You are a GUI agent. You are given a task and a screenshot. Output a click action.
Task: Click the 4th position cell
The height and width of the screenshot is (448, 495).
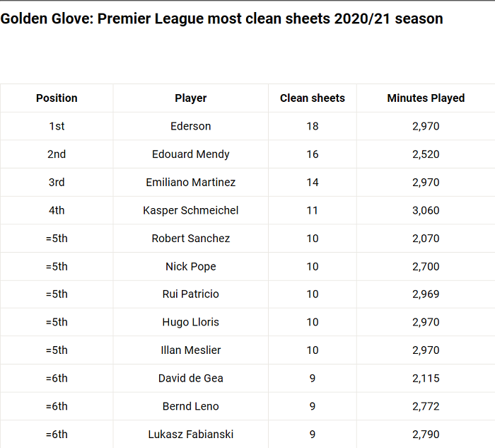[x=57, y=210]
